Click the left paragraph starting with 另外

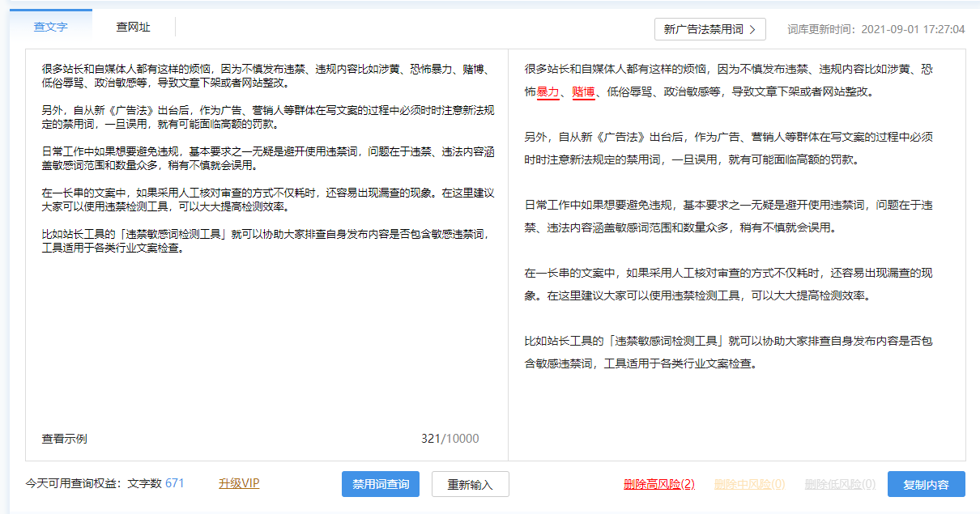click(267, 117)
